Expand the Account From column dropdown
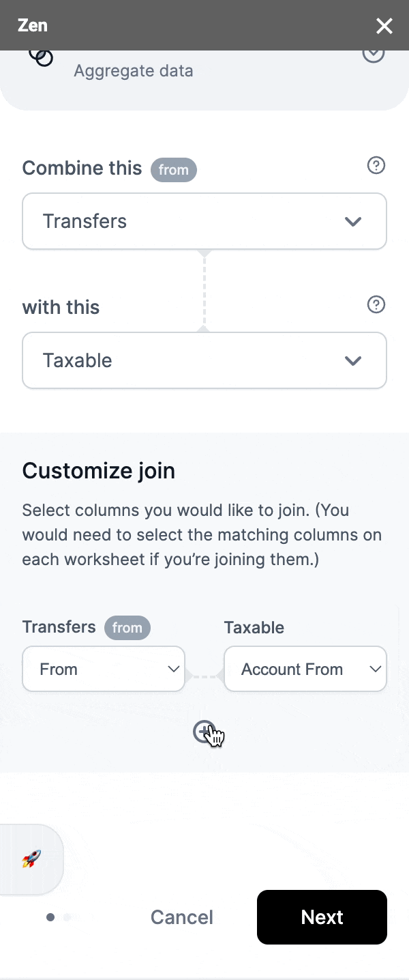Viewport: 409px width, 980px height. click(x=305, y=669)
